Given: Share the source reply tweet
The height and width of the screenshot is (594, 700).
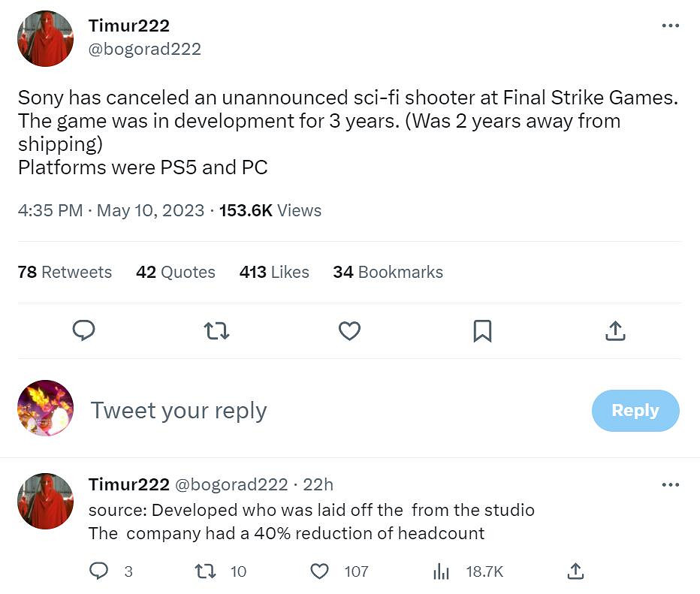Looking at the screenshot, I should (x=575, y=571).
